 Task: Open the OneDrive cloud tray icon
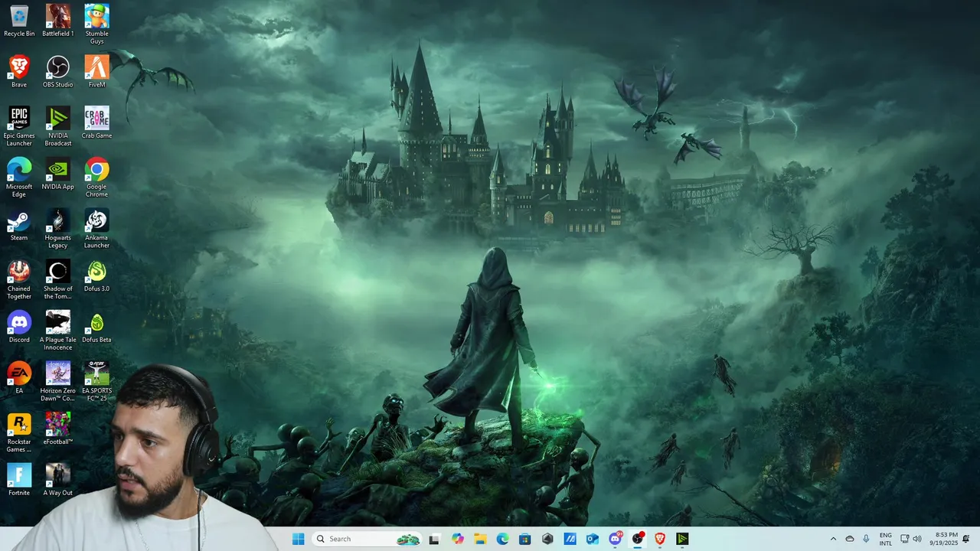[x=850, y=539]
